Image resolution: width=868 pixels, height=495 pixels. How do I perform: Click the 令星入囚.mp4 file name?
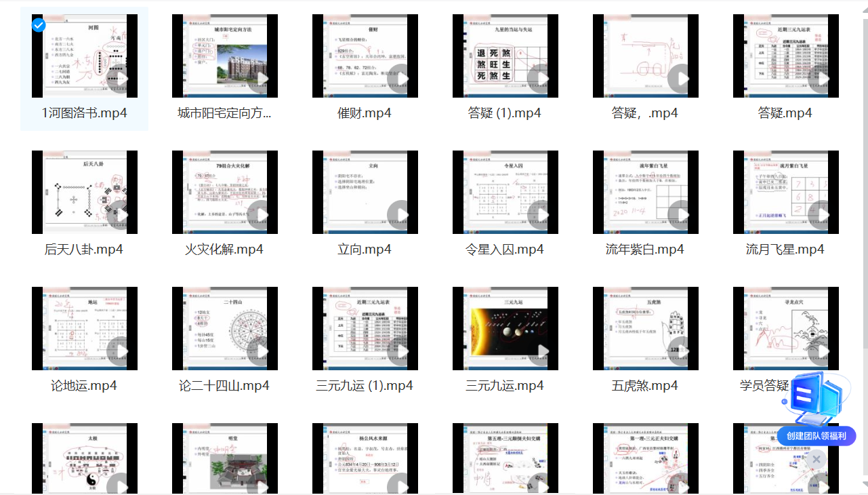point(505,250)
